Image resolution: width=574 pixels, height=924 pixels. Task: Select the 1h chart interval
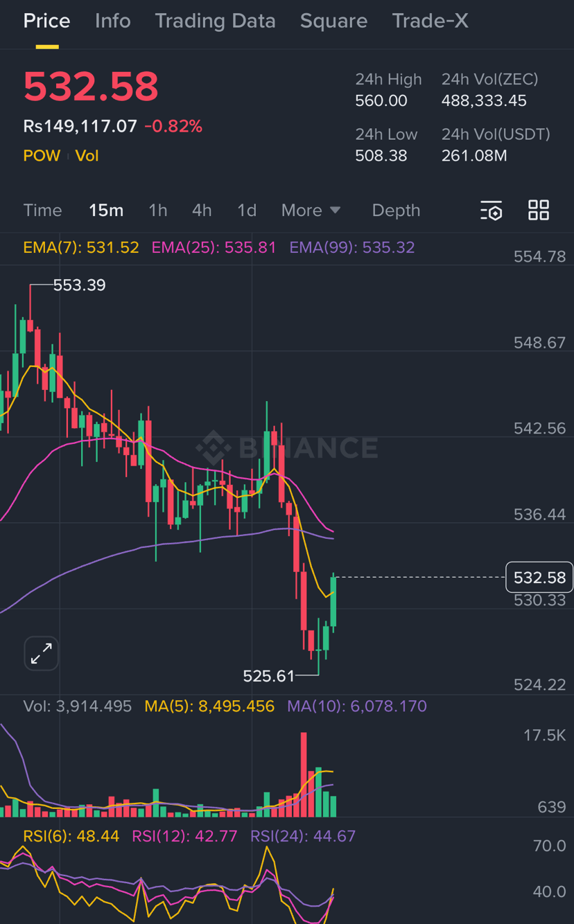(x=158, y=210)
